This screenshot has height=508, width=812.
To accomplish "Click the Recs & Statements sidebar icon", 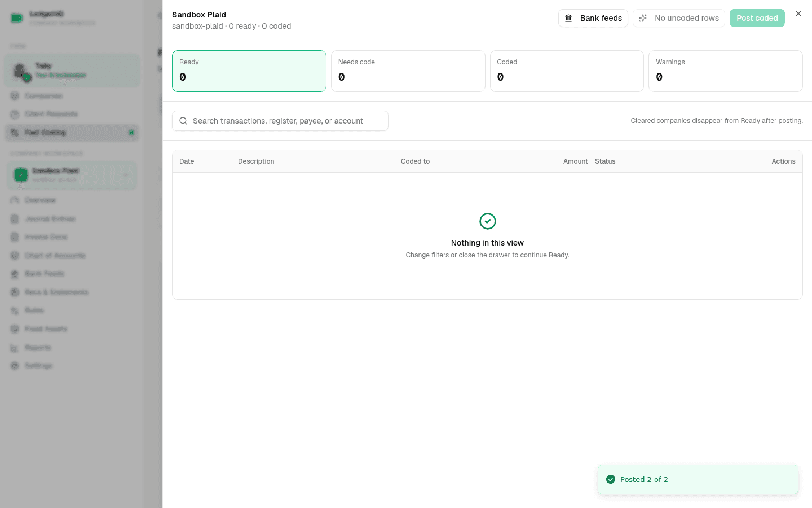I will coord(15,292).
